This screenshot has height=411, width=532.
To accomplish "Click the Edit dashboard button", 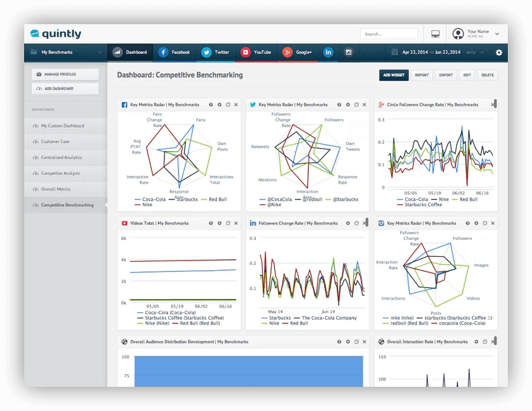I will coord(467,75).
